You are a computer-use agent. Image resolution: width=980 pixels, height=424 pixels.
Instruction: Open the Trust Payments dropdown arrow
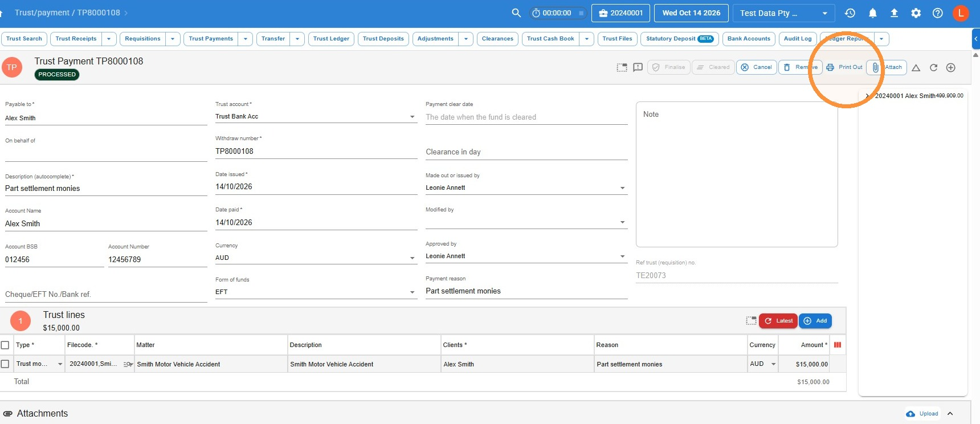pyautogui.click(x=246, y=39)
